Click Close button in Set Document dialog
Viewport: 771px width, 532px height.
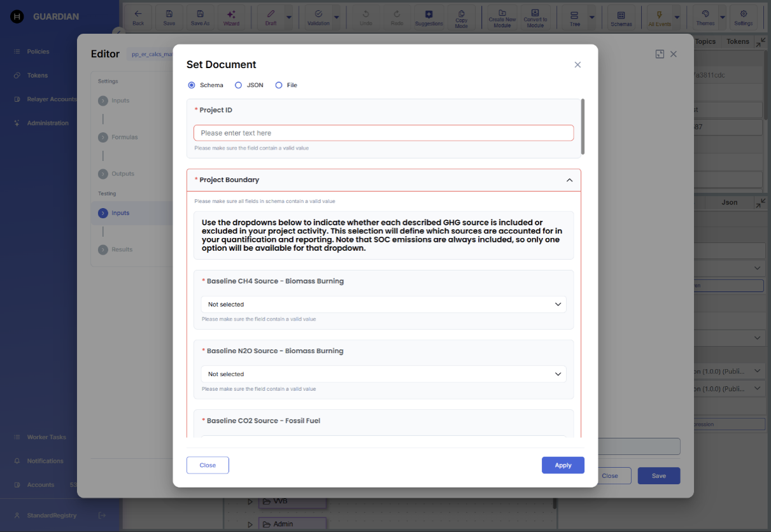coord(208,465)
